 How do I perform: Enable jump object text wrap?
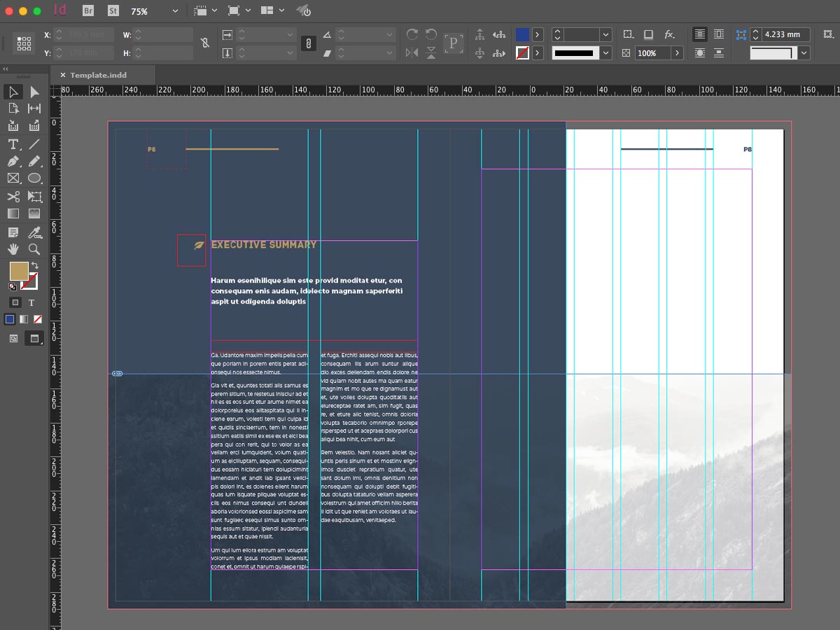tap(719, 52)
